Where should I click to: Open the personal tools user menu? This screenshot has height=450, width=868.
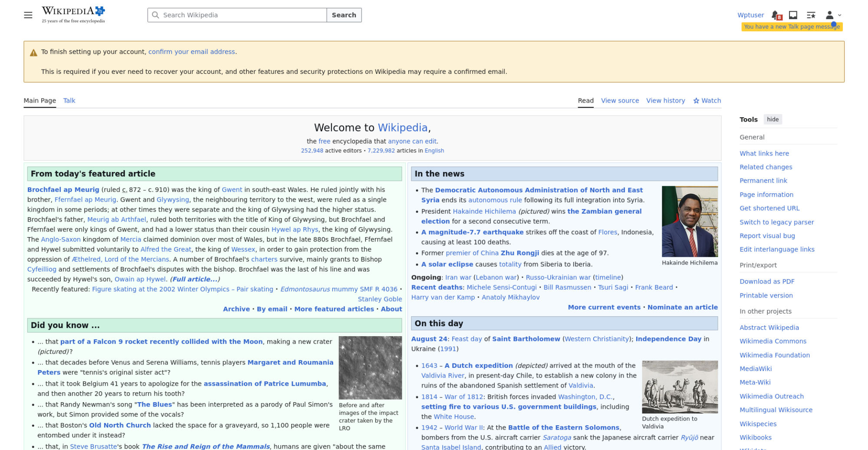point(833,15)
